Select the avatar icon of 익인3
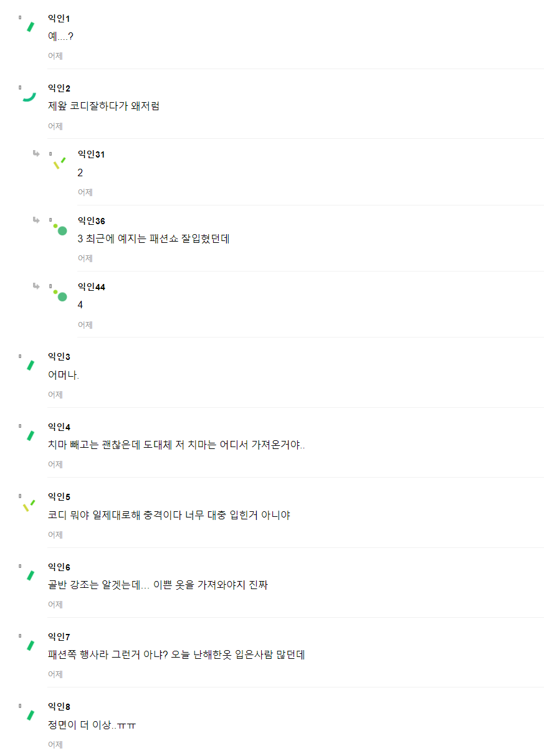544x756 pixels. click(29, 365)
